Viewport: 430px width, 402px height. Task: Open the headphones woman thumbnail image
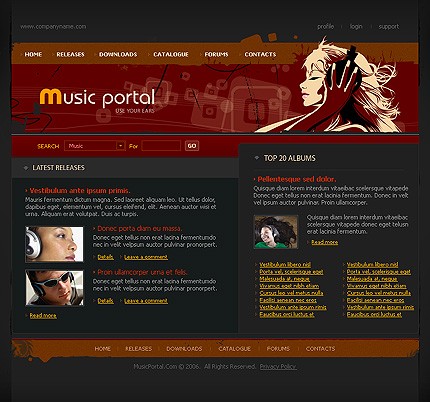[54, 244]
